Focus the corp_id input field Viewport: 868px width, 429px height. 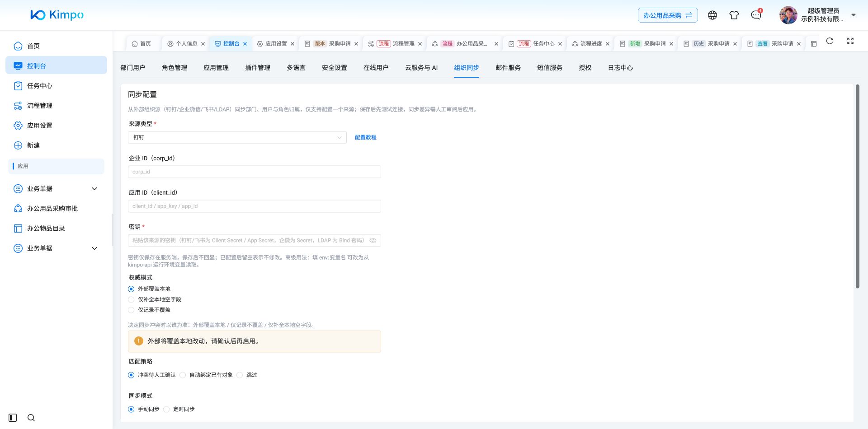click(255, 172)
